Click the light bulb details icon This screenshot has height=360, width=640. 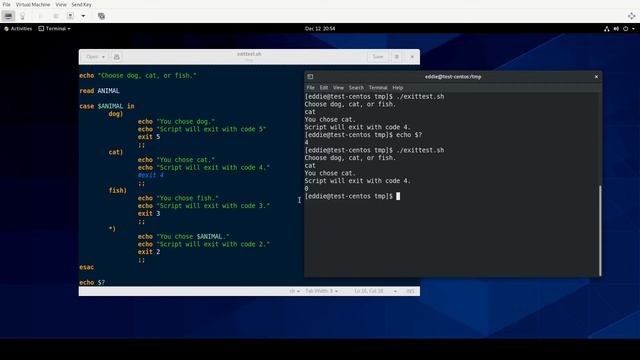22,16
